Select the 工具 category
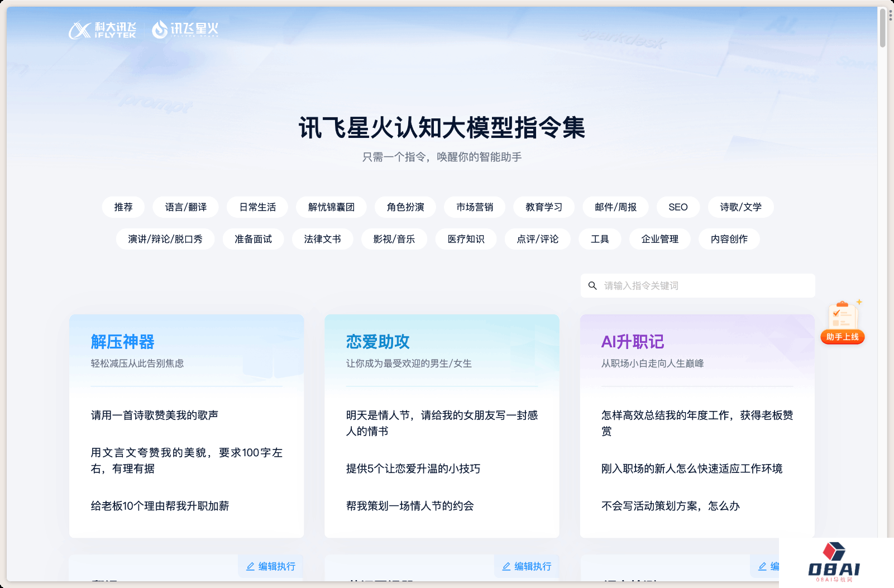 pos(600,239)
